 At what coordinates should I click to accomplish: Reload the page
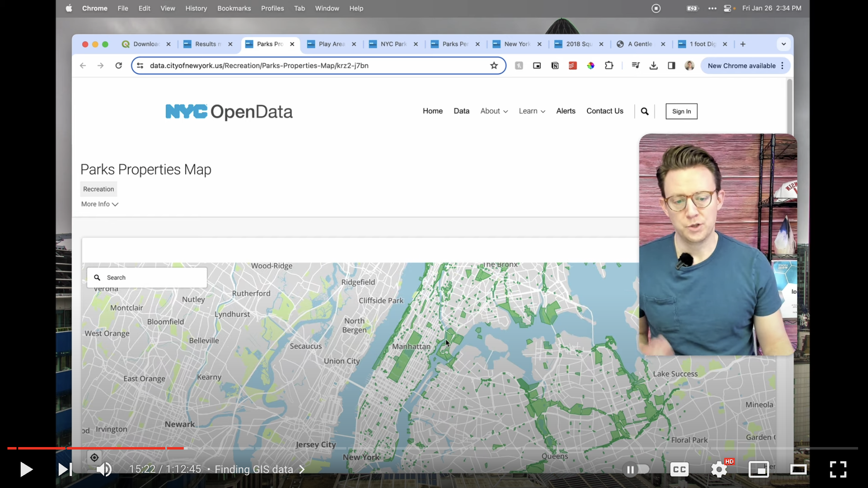[119, 65]
